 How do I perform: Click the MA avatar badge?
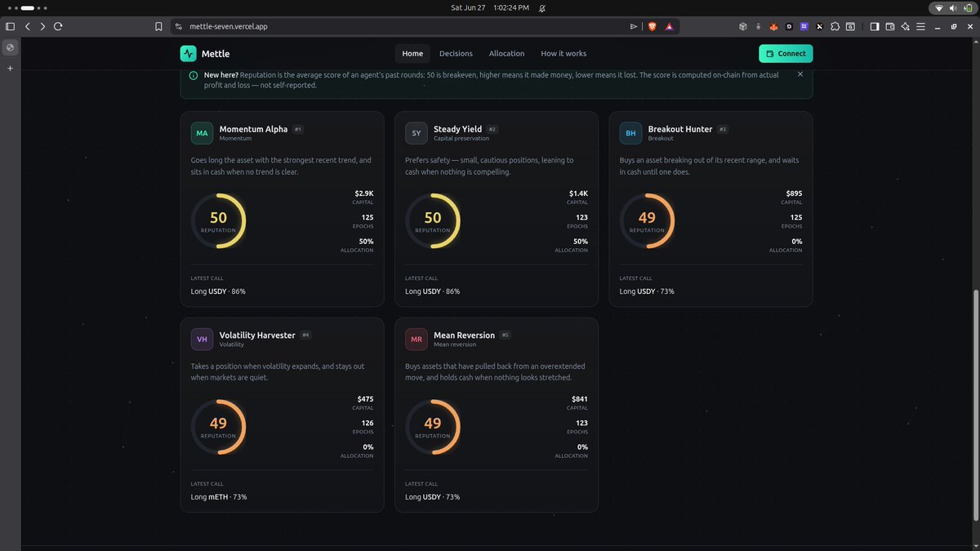coord(202,132)
